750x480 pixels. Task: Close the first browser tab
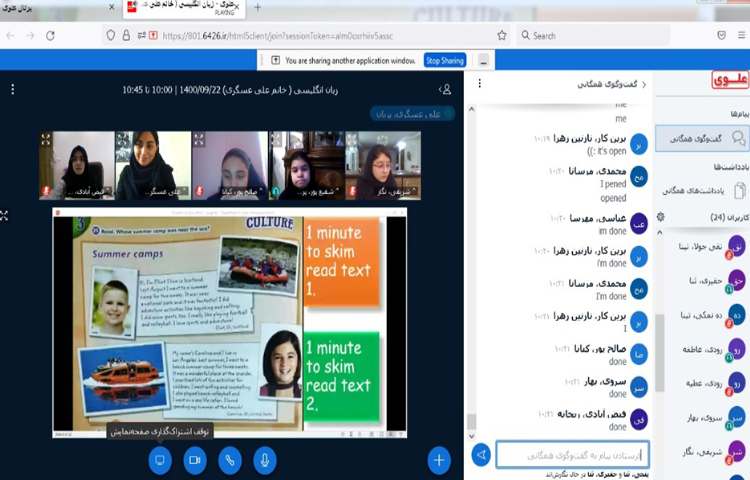(x=111, y=7)
